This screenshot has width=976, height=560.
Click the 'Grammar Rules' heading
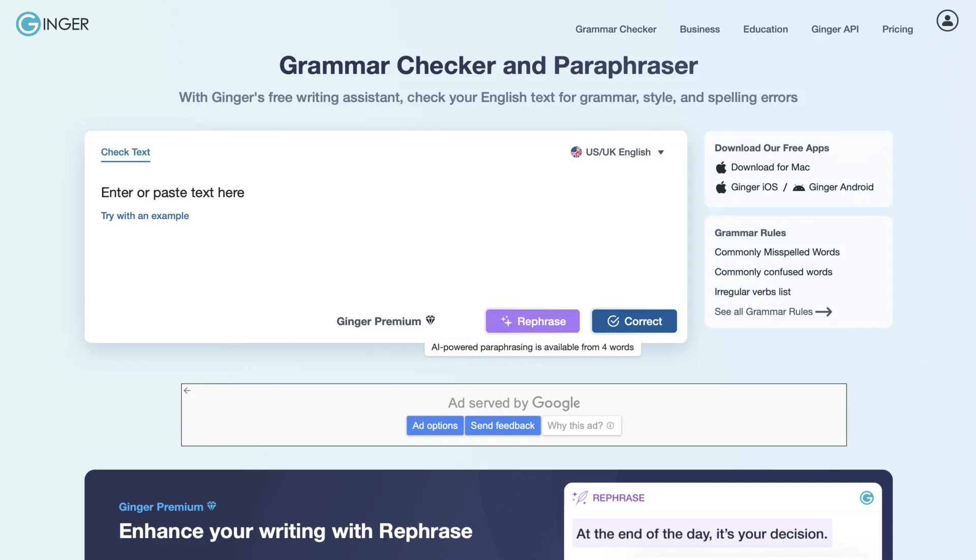tap(750, 233)
